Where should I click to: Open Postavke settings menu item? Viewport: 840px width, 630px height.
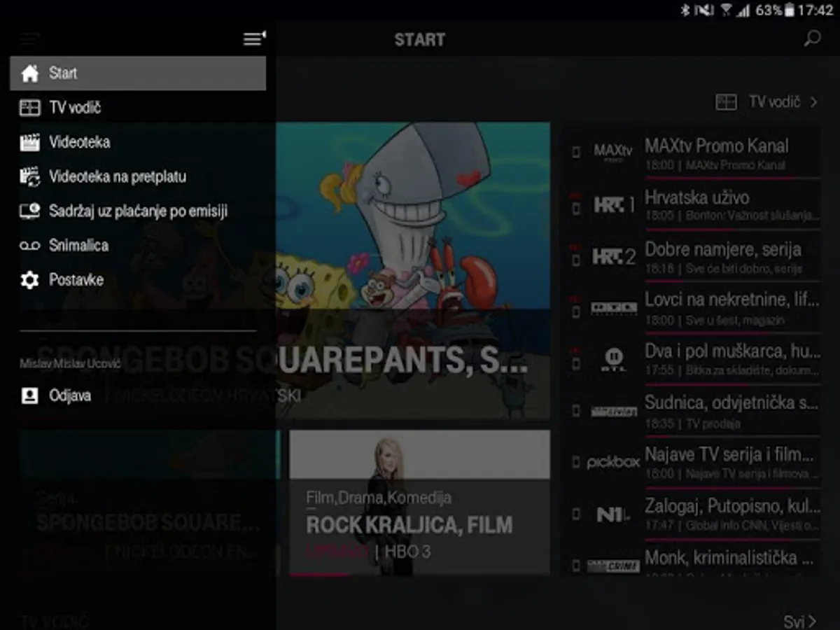click(138, 280)
